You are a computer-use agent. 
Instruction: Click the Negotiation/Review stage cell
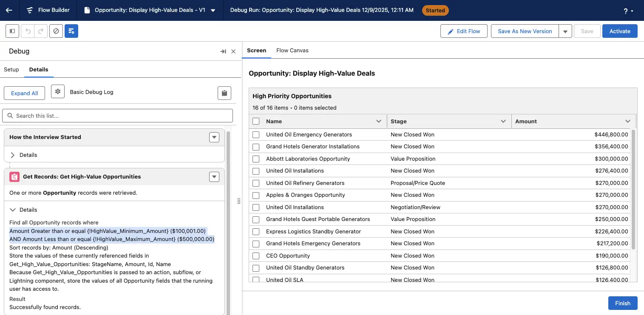[415, 207]
